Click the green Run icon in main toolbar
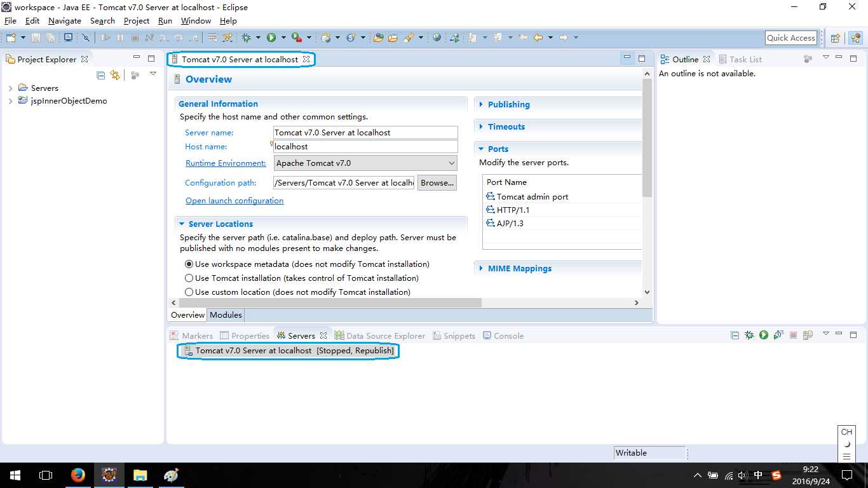 click(271, 37)
